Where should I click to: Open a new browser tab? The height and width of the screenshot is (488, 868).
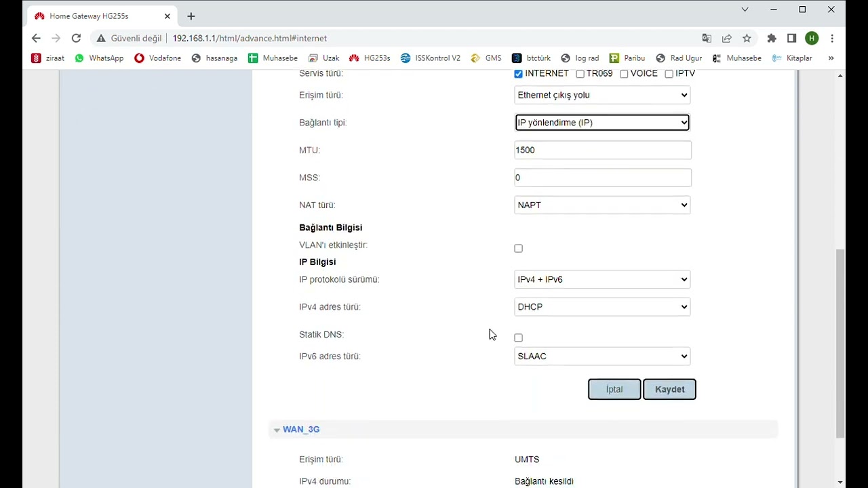(191, 16)
